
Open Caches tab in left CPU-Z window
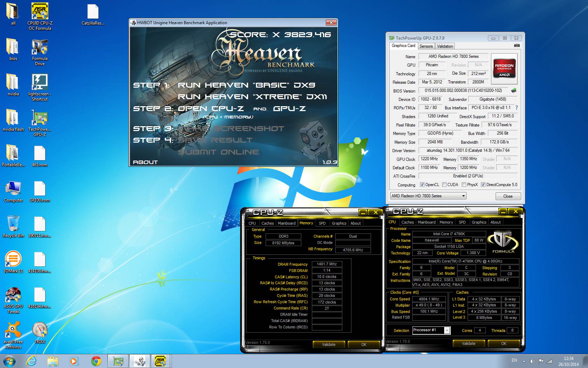[267, 223]
